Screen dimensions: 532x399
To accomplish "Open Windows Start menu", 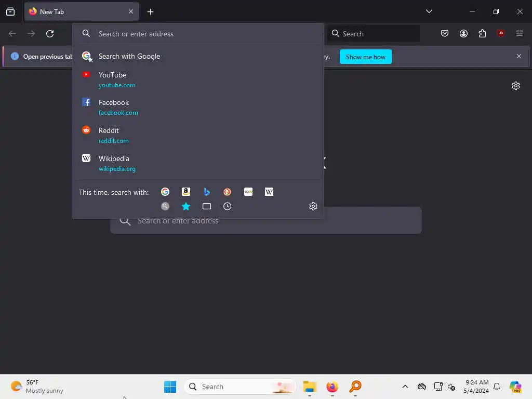I will (170, 387).
